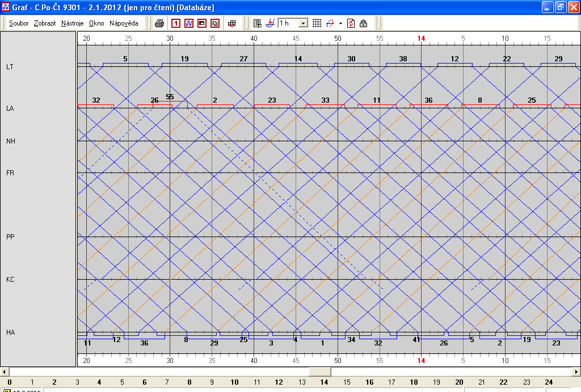Image resolution: width=581 pixels, height=392 pixels.
Task: Click the horizontal scrollbar thumb
Action: [320, 372]
